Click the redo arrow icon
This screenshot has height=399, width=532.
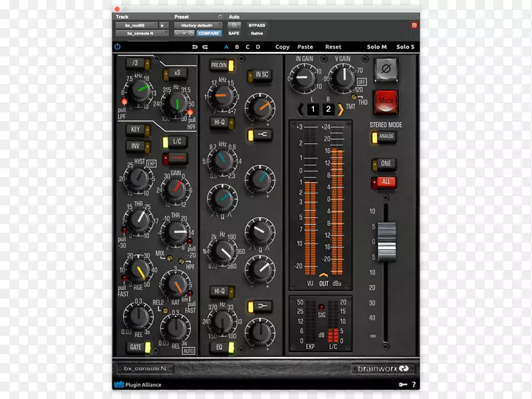pyautogui.click(x=205, y=47)
